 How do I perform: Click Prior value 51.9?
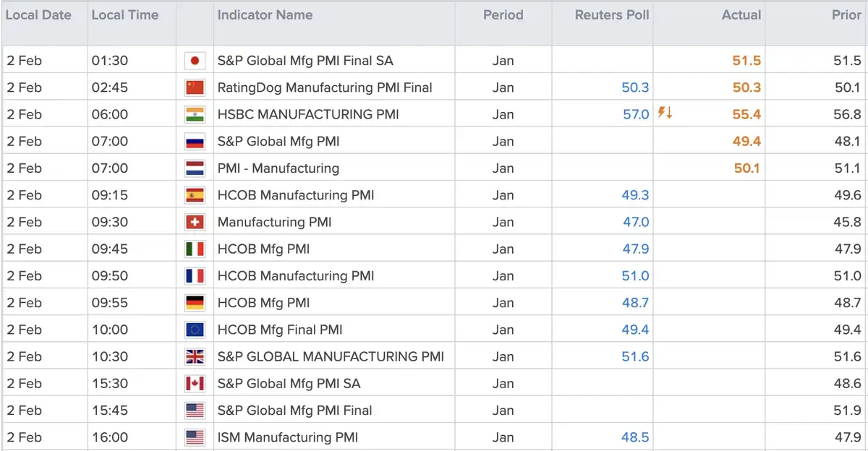[848, 411]
